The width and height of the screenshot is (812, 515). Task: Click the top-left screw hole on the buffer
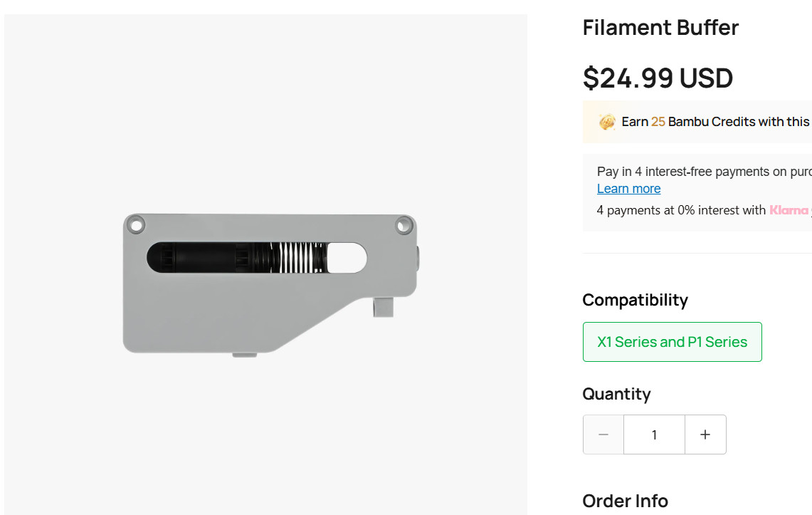pos(136,225)
